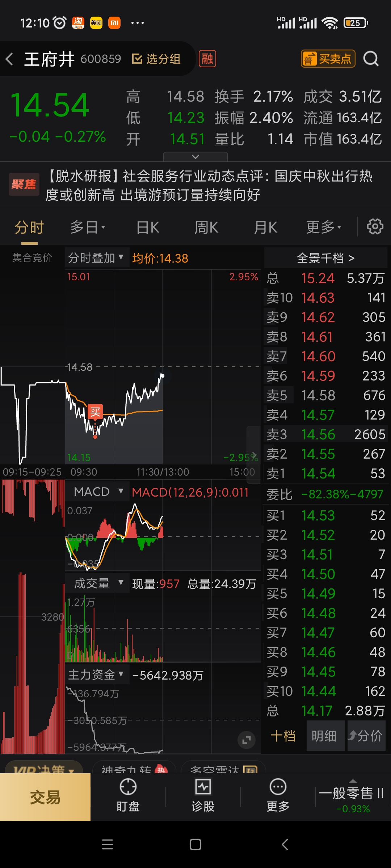391x868 pixels.
Task: Switch to 日K daily chart tab
Action: coord(148,227)
